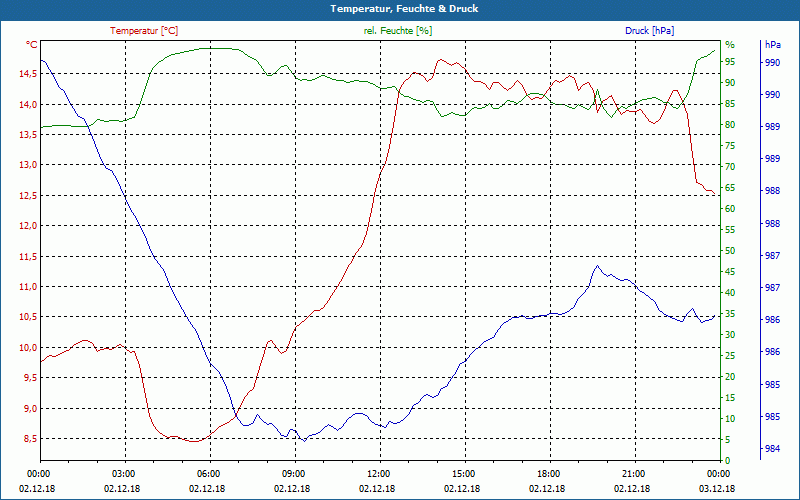
Task: Select the green "rel. Feuchte [%]" legend label
Action: 397,31
